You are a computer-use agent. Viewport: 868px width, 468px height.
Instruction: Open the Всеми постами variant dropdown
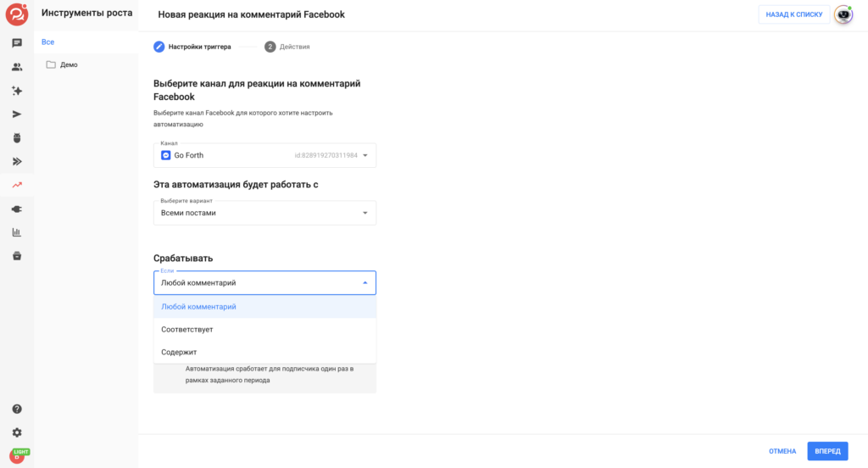(264, 213)
